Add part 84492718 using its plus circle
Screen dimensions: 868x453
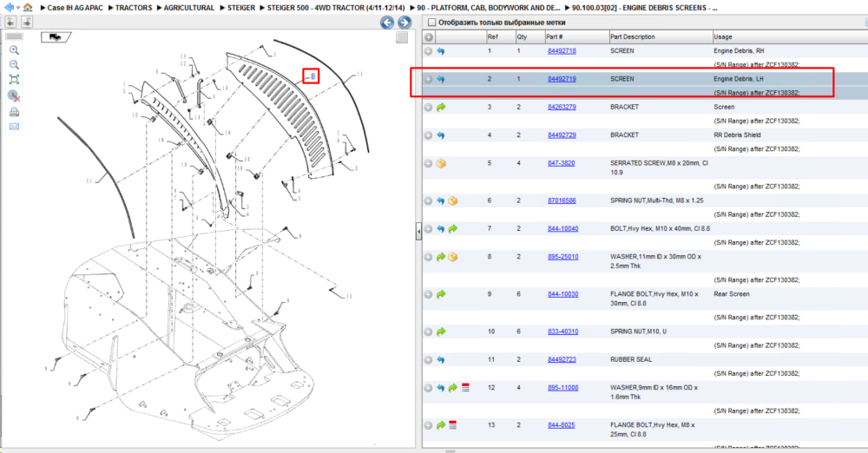point(429,51)
